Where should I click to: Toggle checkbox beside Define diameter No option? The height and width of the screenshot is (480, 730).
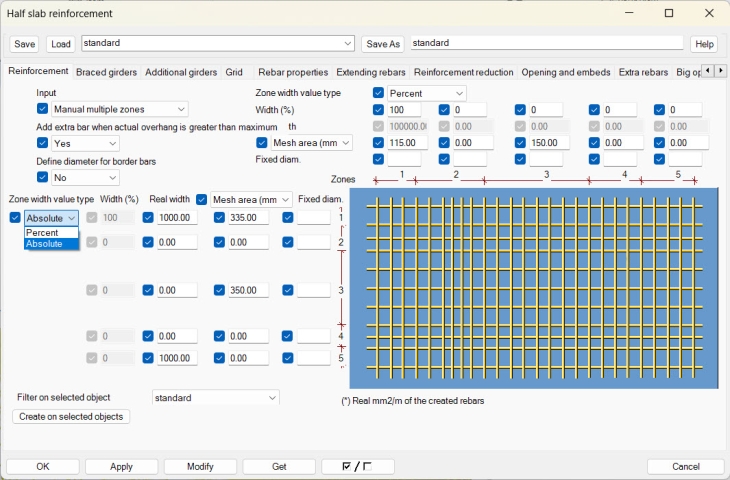pos(43,177)
